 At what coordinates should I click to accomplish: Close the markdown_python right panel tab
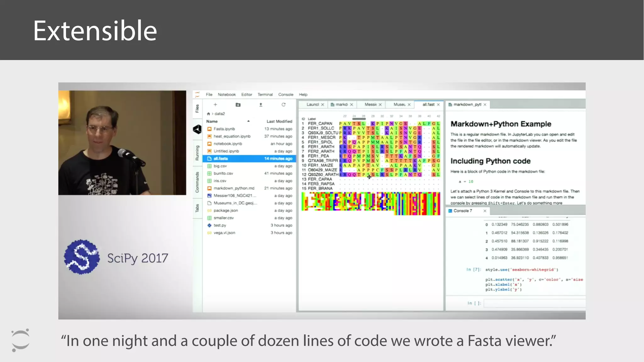(x=485, y=105)
